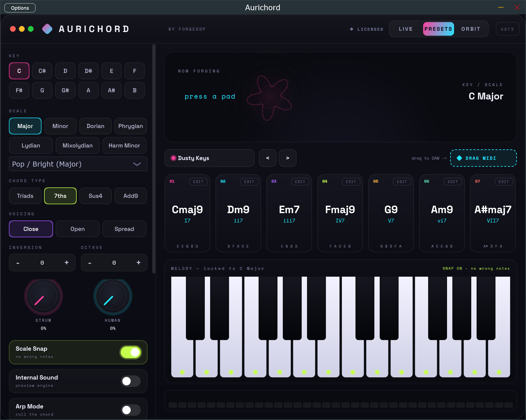Click the yellow traffic light dot
The width and height of the screenshot is (526, 420).
tap(22, 29)
